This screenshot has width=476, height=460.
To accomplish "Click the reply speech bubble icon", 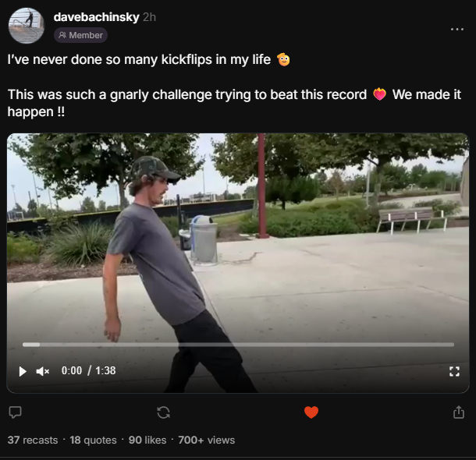I will pyautogui.click(x=15, y=412).
